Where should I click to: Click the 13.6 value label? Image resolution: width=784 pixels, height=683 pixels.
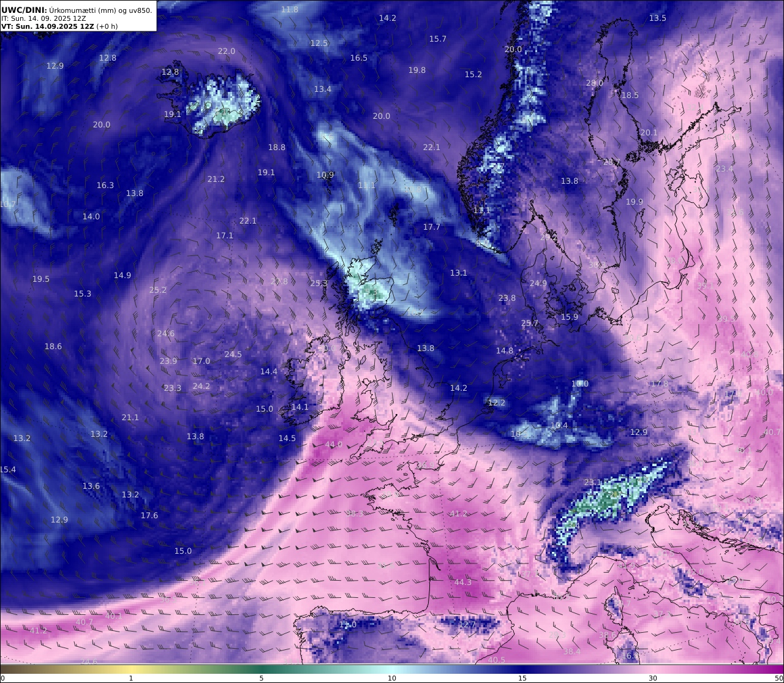coord(91,486)
